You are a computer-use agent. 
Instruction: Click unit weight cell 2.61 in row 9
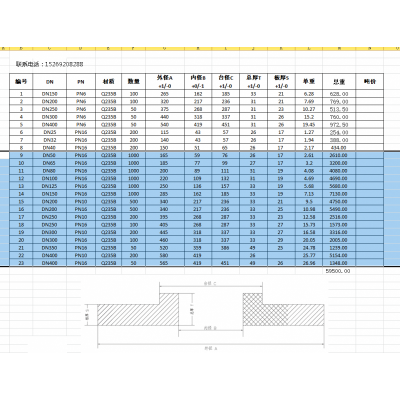pos(309,155)
